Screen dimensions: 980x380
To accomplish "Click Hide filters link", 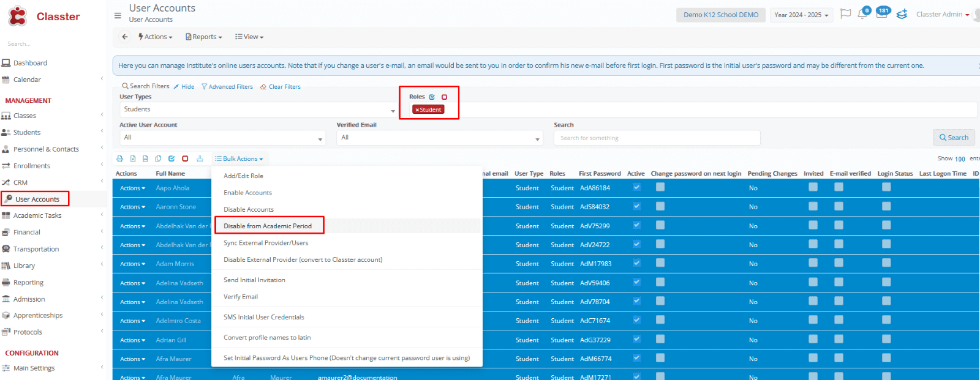I will click(184, 87).
